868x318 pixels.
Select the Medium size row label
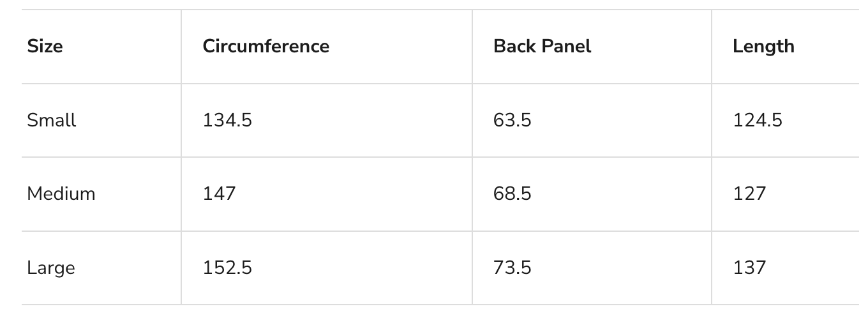click(x=61, y=193)
